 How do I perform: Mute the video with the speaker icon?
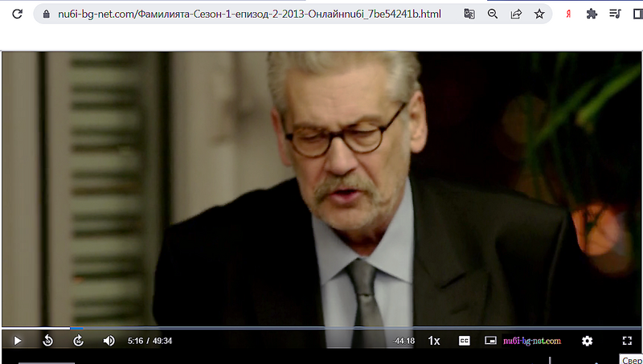pyautogui.click(x=109, y=341)
